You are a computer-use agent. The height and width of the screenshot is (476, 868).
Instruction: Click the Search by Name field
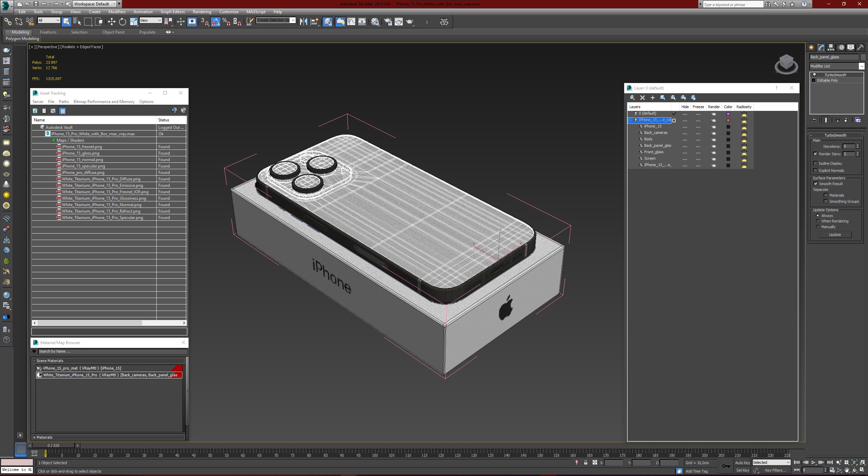(x=112, y=352)
